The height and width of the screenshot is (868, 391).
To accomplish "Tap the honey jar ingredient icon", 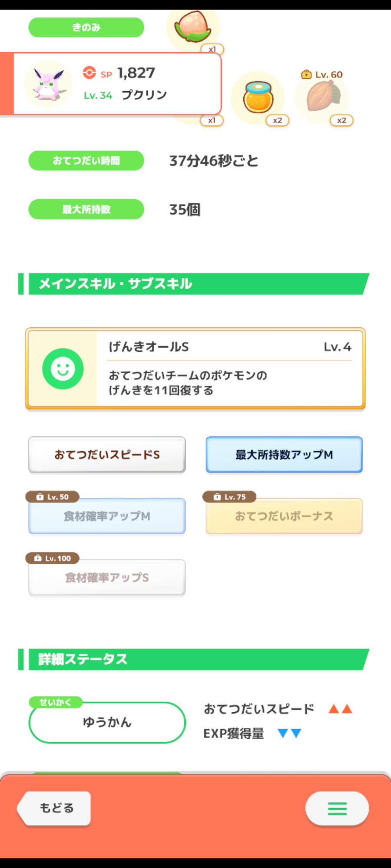I will pos(258,97).
